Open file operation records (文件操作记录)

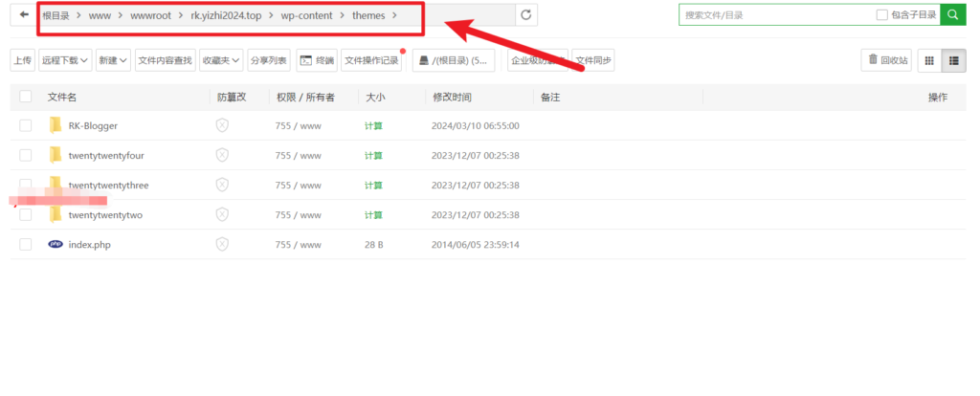point(371,60)
